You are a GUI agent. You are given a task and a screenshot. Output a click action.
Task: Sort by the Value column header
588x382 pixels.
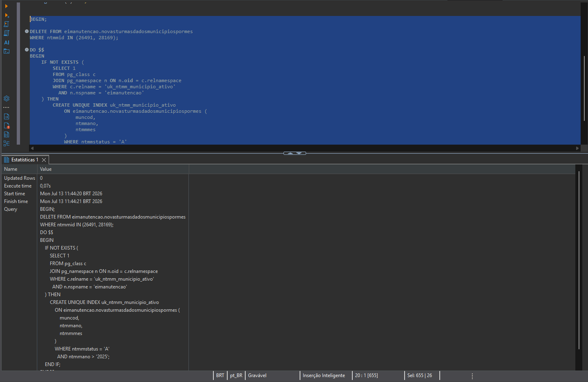pyautogui.click(x=113, y=169)
